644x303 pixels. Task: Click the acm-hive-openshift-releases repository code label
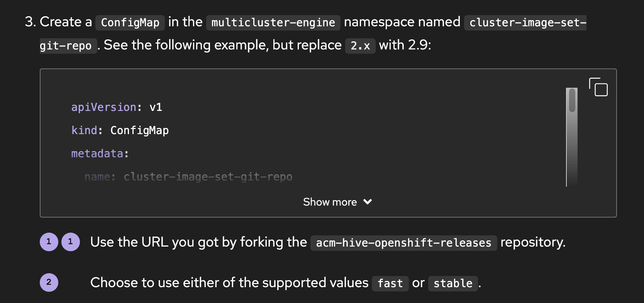(403, 243)
